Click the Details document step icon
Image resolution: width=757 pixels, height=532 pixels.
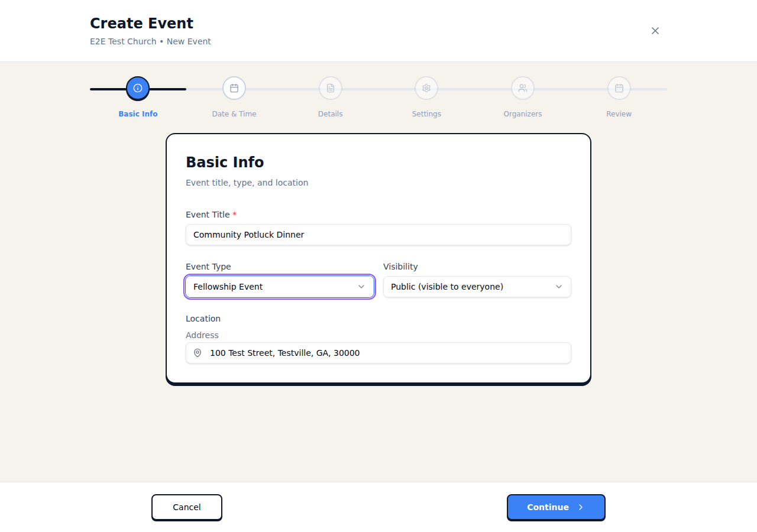[330, 88]
